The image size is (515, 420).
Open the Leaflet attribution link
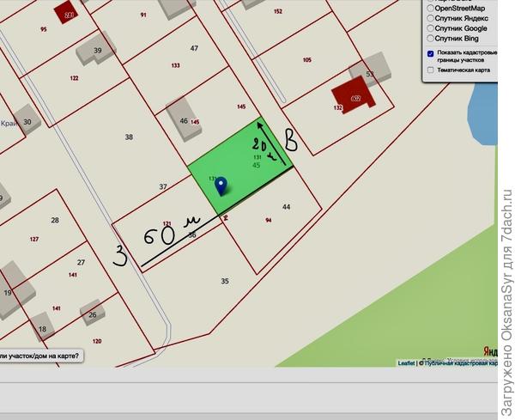(406, 363)
